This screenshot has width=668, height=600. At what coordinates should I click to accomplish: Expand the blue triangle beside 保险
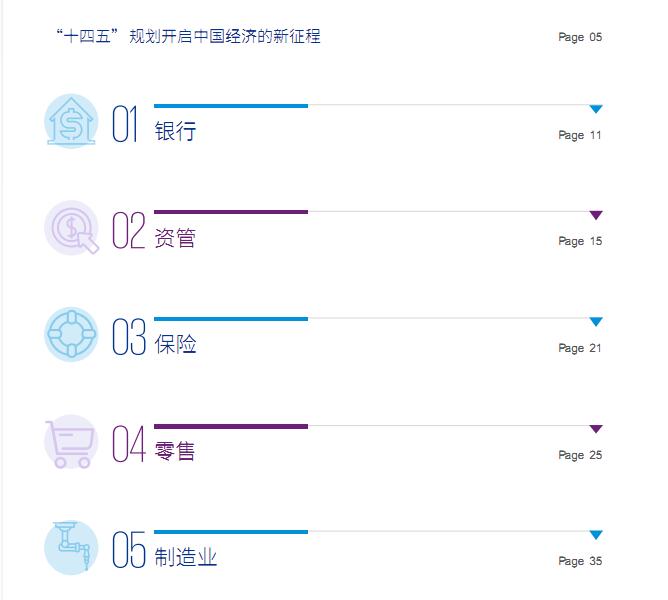tap(596, 322)
